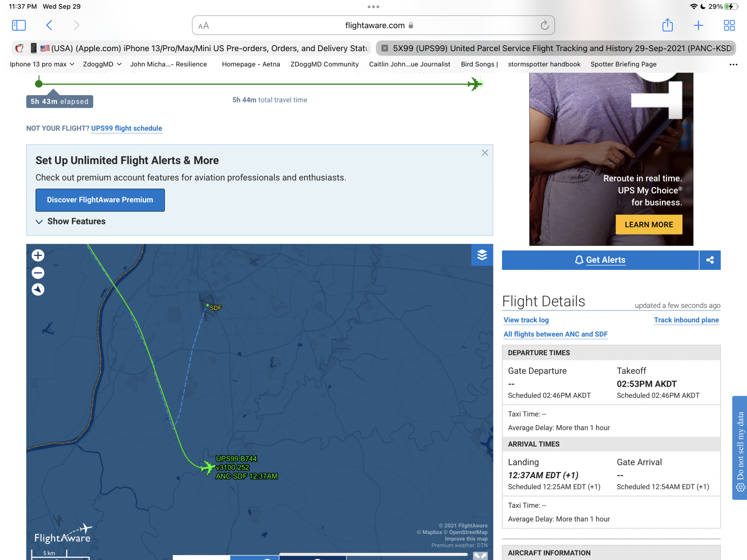Click the flightaware.com address bar
The image size is (747, 560).
point(373,25)
